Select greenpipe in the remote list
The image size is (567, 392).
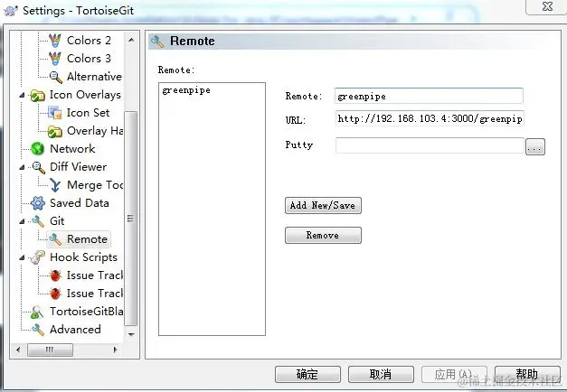click(186, 90)
